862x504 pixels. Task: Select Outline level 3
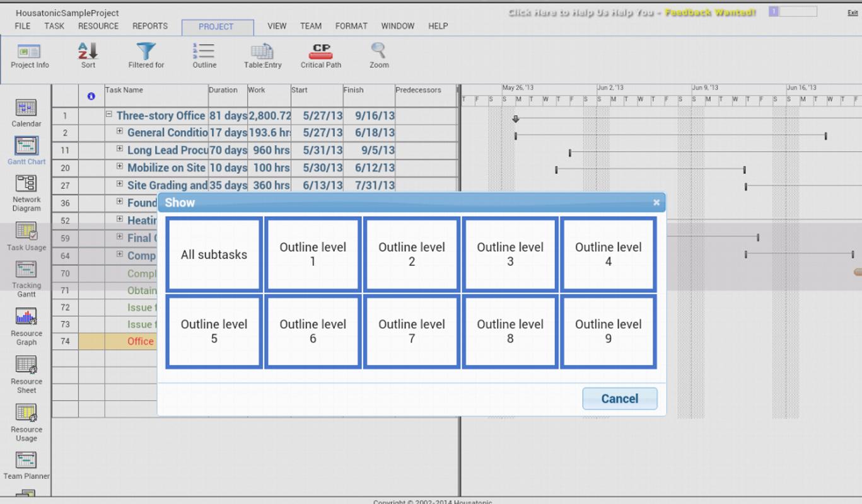[510, 255]
